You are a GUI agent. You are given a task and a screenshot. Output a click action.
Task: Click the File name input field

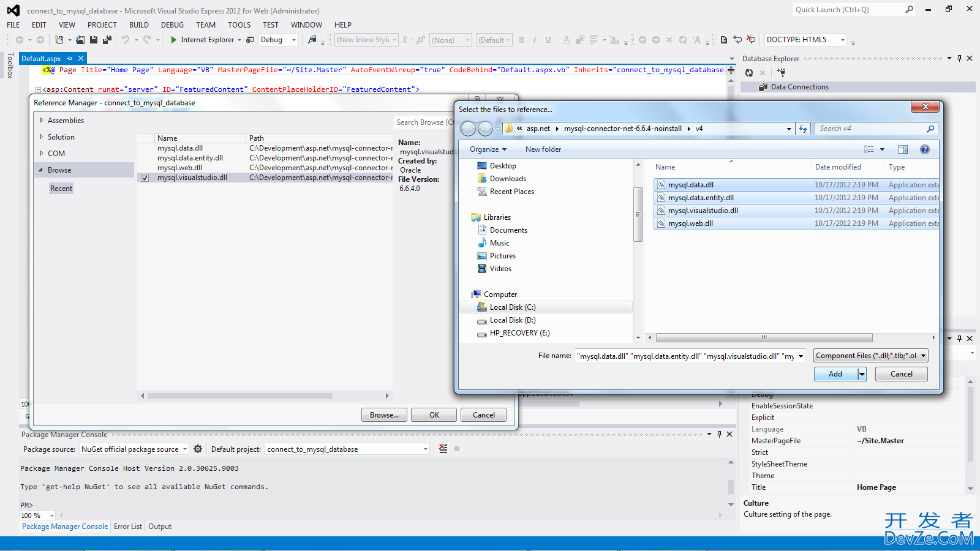685,356
